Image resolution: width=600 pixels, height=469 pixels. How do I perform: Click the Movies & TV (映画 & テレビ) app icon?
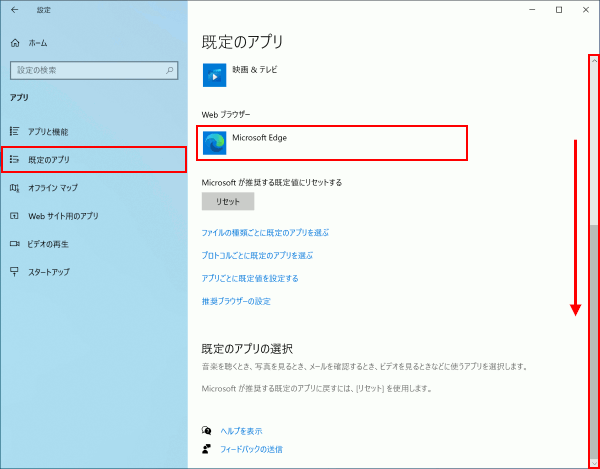tap(214, 75)
